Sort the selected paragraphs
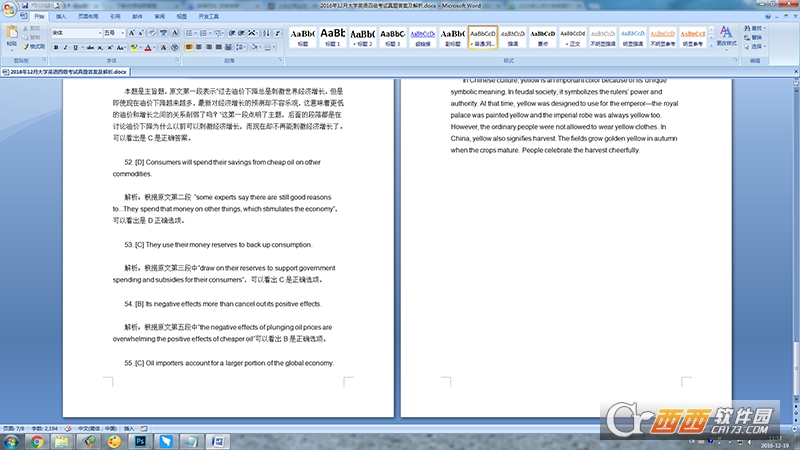Screen dimensions: 800x450 (x=266, y=33)
